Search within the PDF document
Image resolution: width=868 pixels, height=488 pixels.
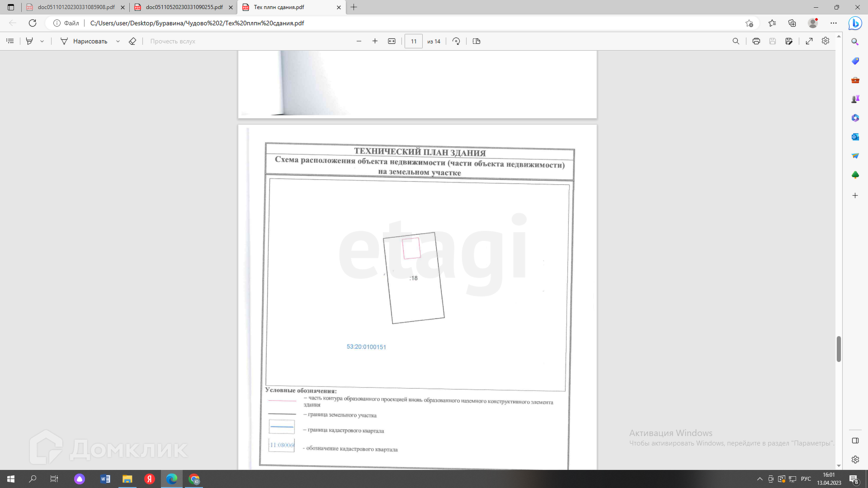[x=736, y=41]
